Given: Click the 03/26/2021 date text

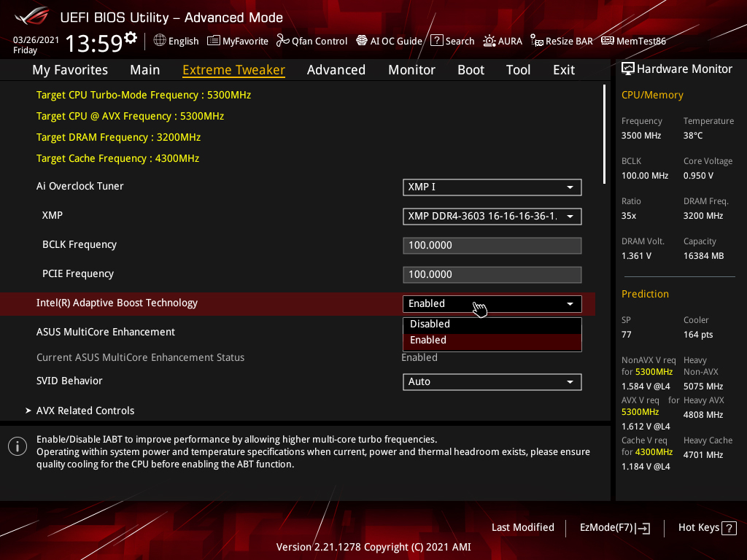Looking at the screenshot, I should pyautogui.click(x=36, y=40).
